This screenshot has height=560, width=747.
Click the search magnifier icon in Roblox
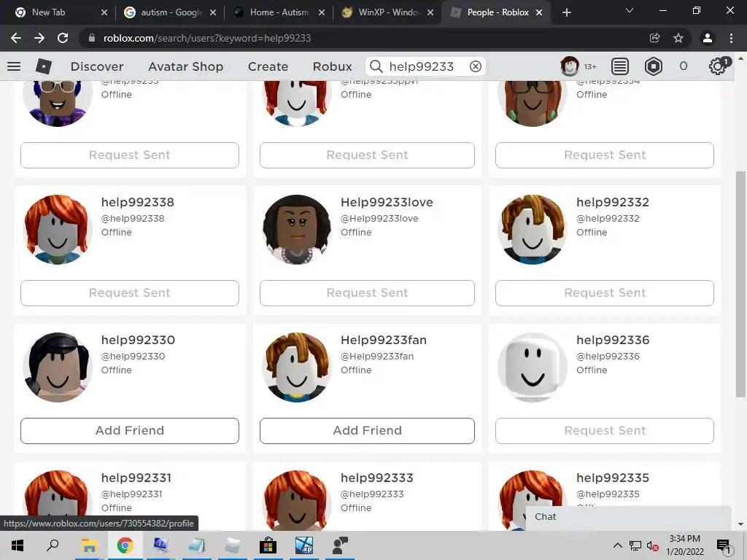coord(376,66)
